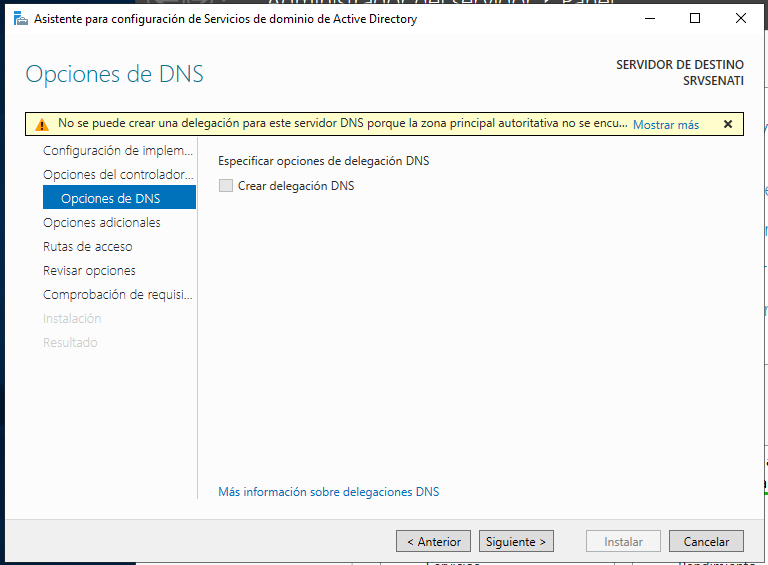Click the greyed-out Instalación step
768x565 pixels.
[72, 318]
